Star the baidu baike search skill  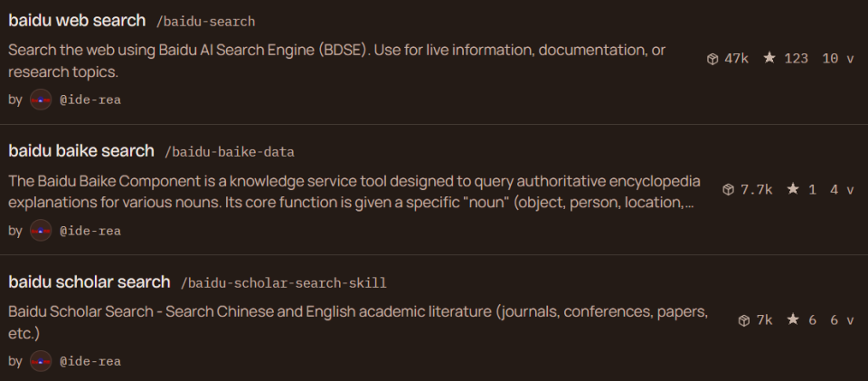click(x=793, y=189)
